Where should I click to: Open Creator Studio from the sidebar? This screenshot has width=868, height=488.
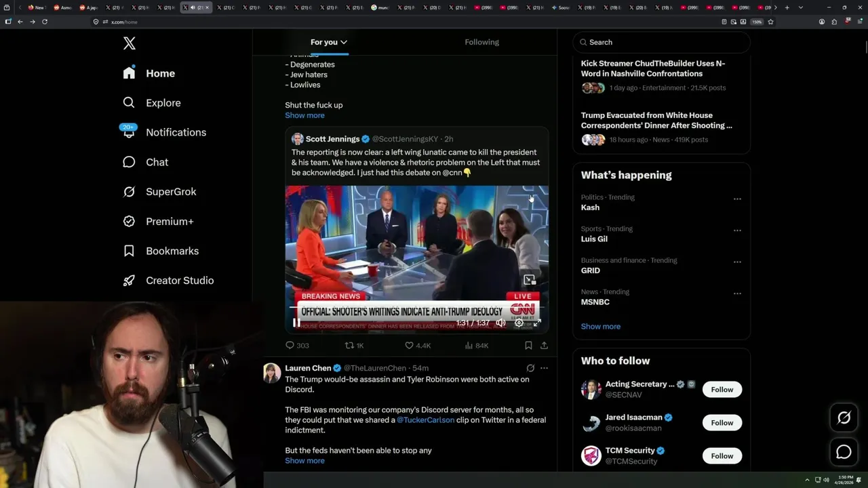[x=168, y=281]
